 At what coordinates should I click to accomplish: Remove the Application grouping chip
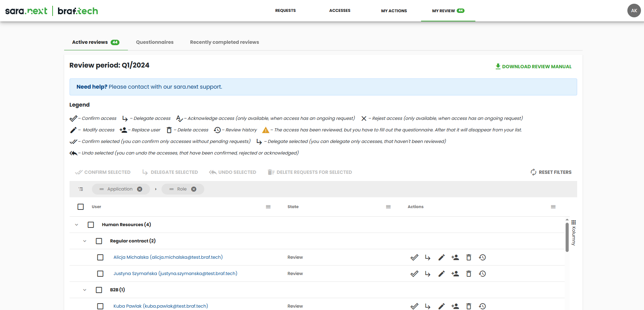pyautogui.click(x=139, y=189)
